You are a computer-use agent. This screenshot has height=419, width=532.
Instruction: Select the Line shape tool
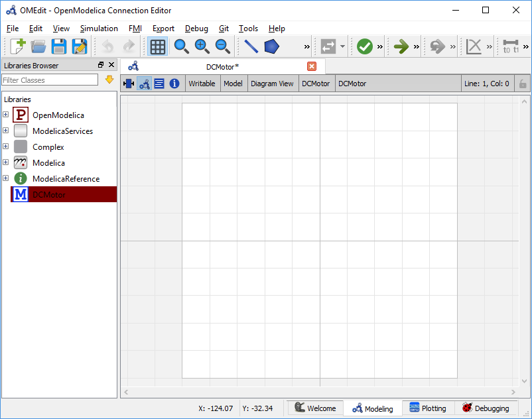tap(251, 46)
